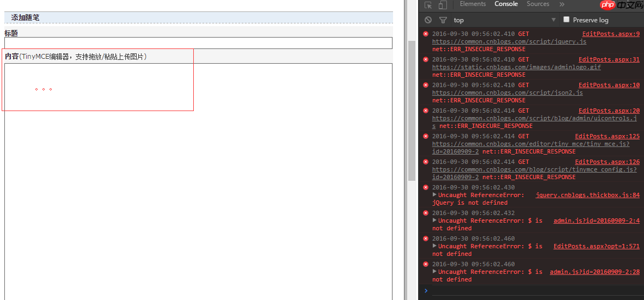Open the jquery.js URL link
644x300 pixels.
tap(509, 41)
